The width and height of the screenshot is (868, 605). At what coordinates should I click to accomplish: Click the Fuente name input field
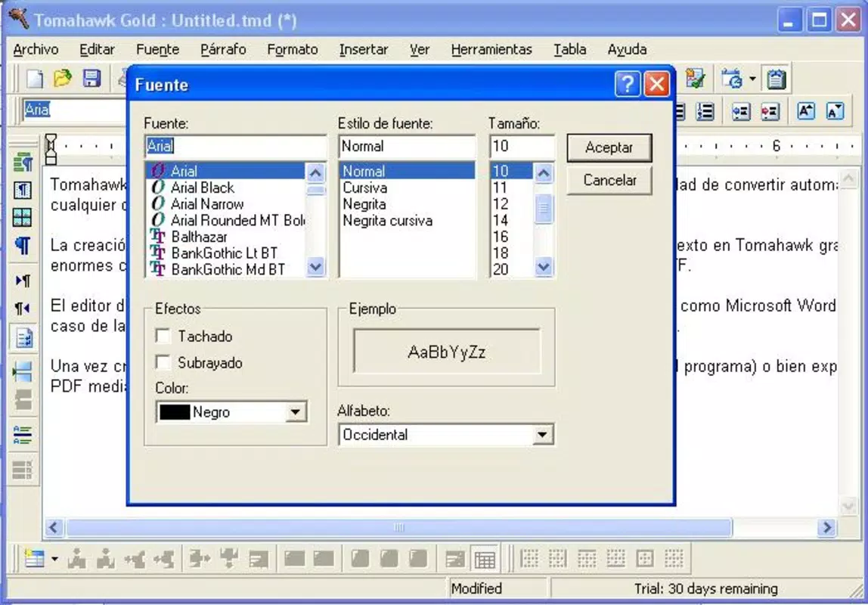[236, 146]
